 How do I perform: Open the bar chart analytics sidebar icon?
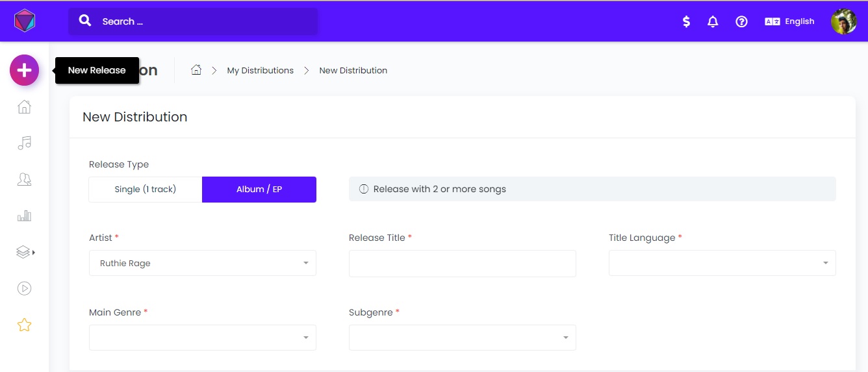pyautogui.click(x=24, y=216)
